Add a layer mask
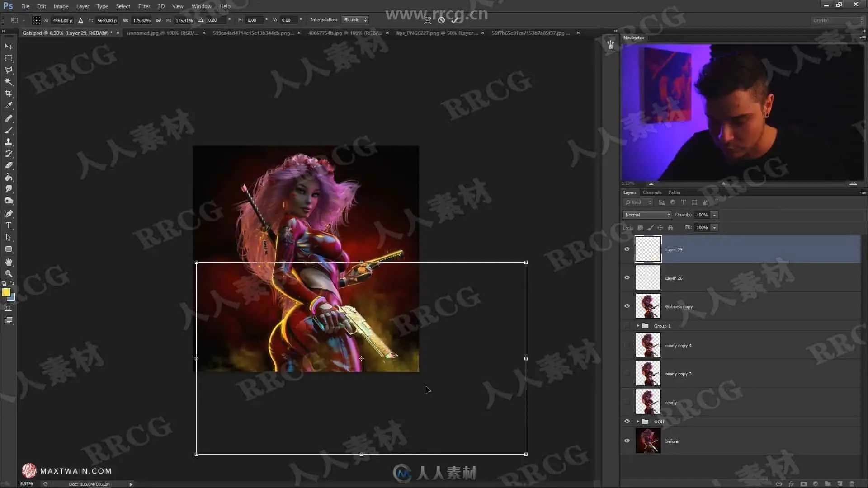868x488 pixels. pos(803,483)
